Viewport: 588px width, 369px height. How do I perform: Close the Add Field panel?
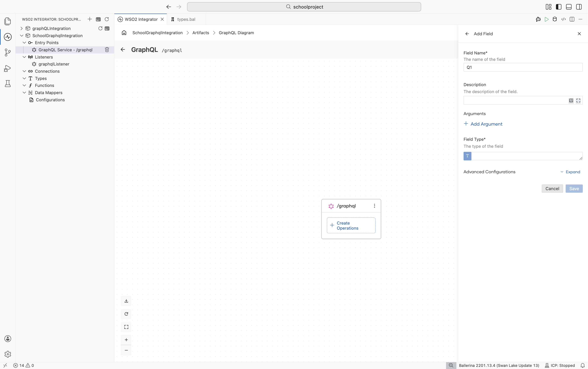click(x=579, y=34)
